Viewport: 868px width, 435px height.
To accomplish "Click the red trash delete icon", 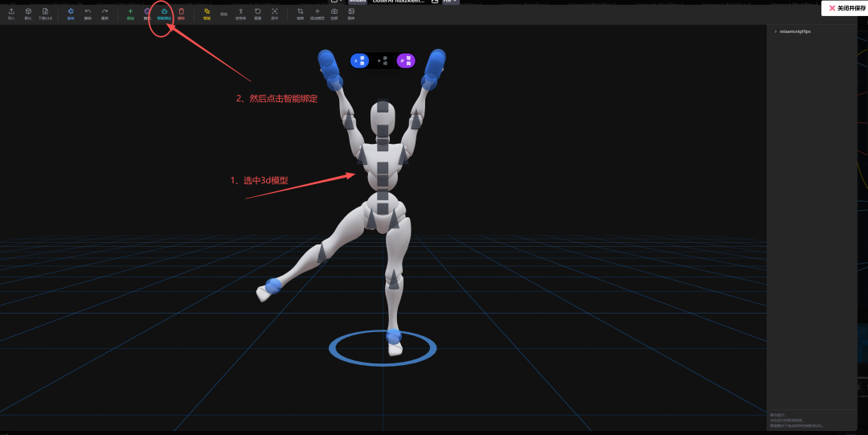I will tap(181, 12).
